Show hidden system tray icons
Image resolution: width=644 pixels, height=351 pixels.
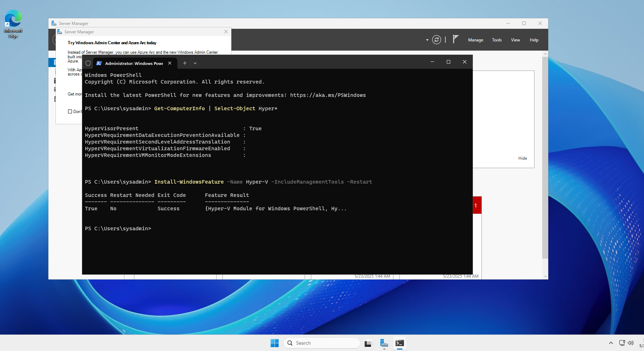click(611, 343)
